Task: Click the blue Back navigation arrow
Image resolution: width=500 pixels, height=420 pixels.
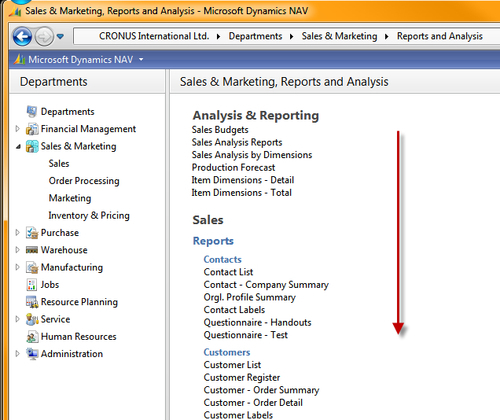Action: pos(22,36)
